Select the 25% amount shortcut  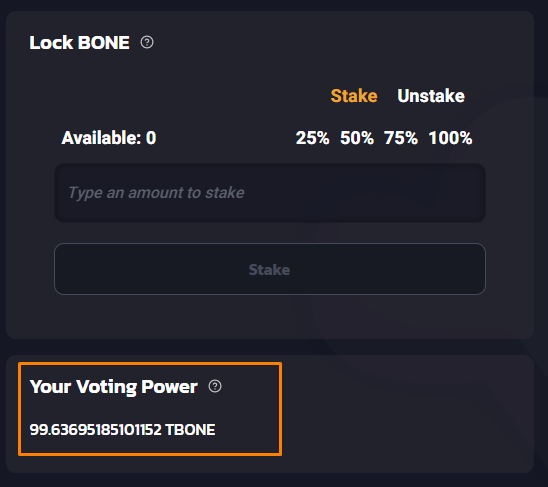(x=312, y=138)
